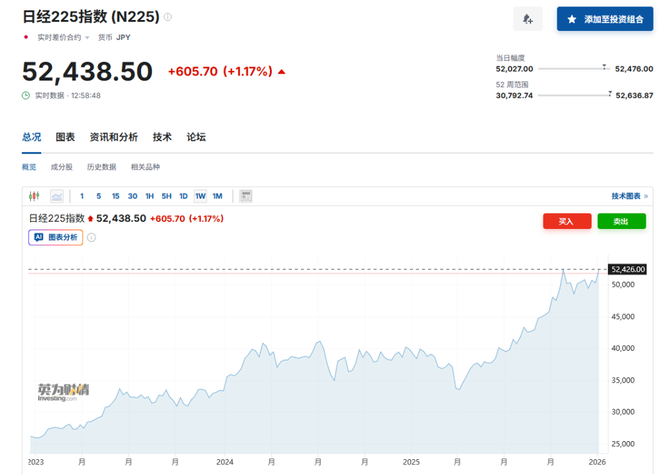The image size is (660, 474).
Task: Click the info icon next to index title
Action: [168, 17]
